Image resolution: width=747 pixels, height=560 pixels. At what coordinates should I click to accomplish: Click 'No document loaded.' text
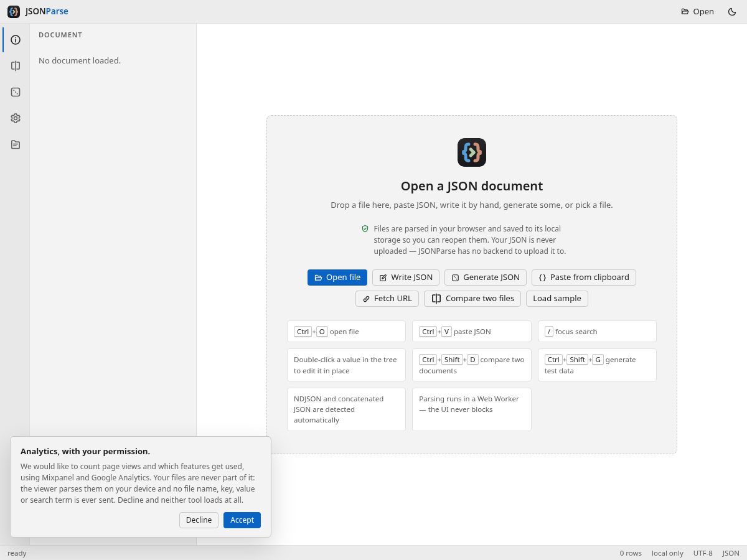coord(80,61)
